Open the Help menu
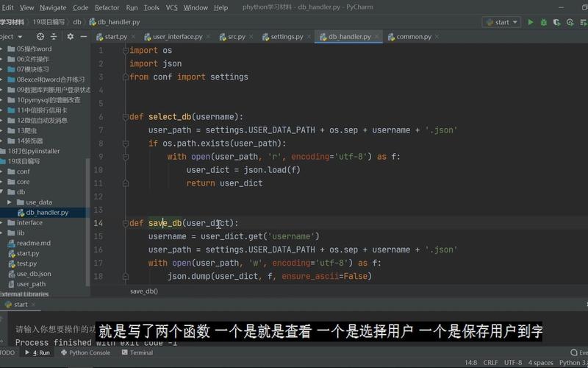Image resolution: width=588 pixels, height=368 pixels. (221, 7)
